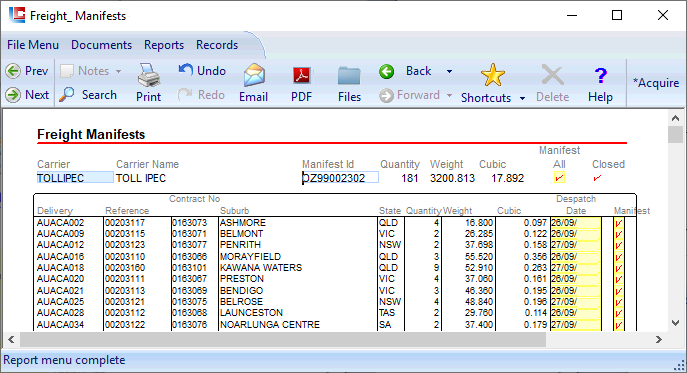Open Help question mark icon

tap(601, 76)
